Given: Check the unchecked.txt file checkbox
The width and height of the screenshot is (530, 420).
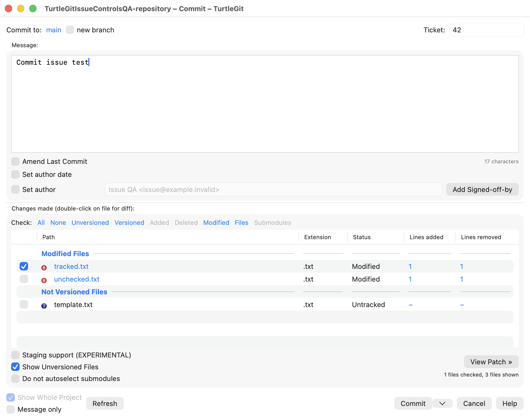Looking at the screenshot, I should point(24,279).
